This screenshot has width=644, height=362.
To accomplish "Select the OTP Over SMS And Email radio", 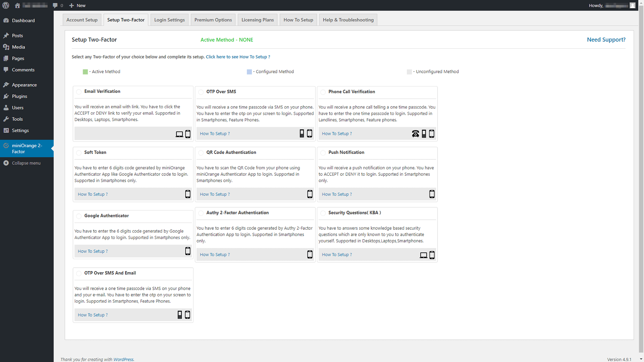I will [x=79, y=273].
